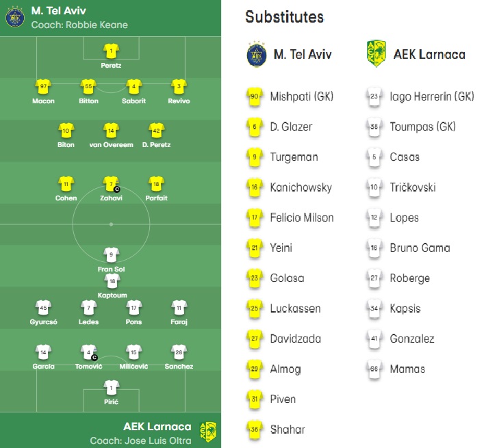Screen dimensions: 497x448
Task: Click substitute name Turgeman
Action: [294, 157]
